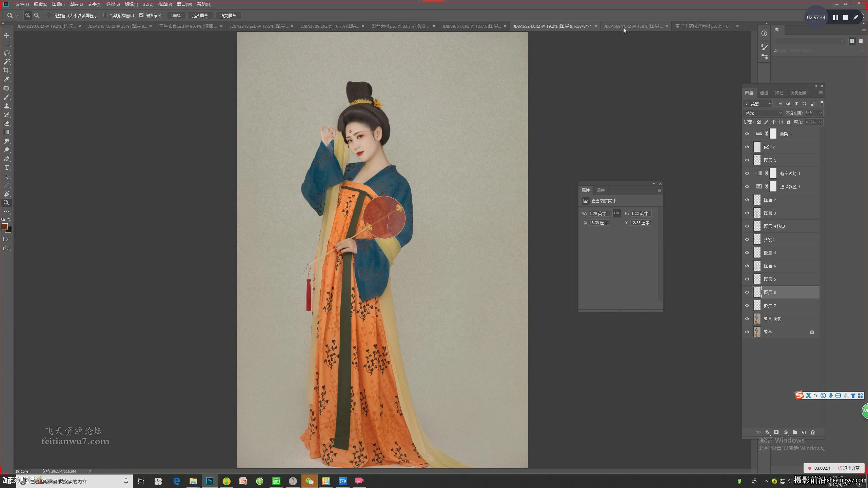The image size is (868, 488).
Task: Click the foreground color swatch
Action: (5, 226)
